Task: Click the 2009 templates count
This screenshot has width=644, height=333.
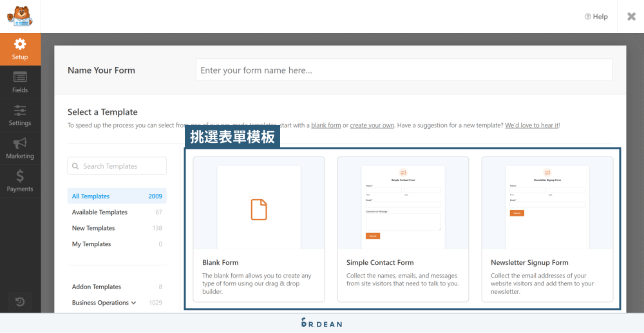Action: tap(155, 196)
